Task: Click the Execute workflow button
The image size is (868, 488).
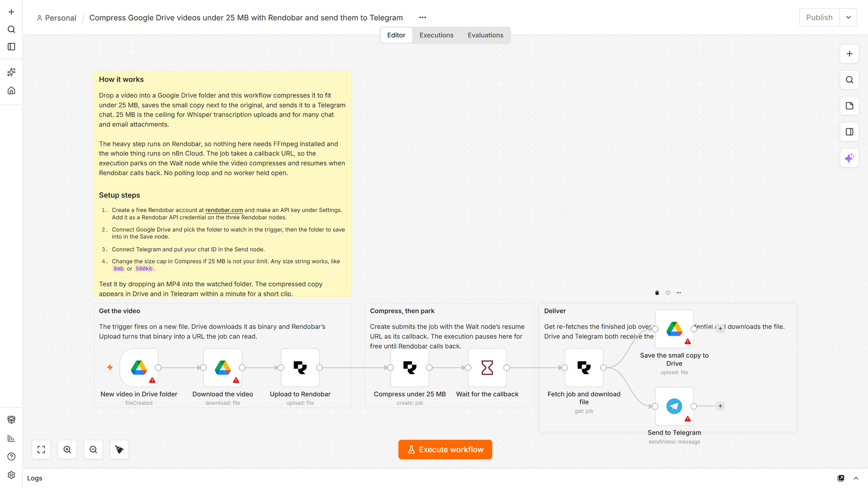Action: (x=445, y=450)
